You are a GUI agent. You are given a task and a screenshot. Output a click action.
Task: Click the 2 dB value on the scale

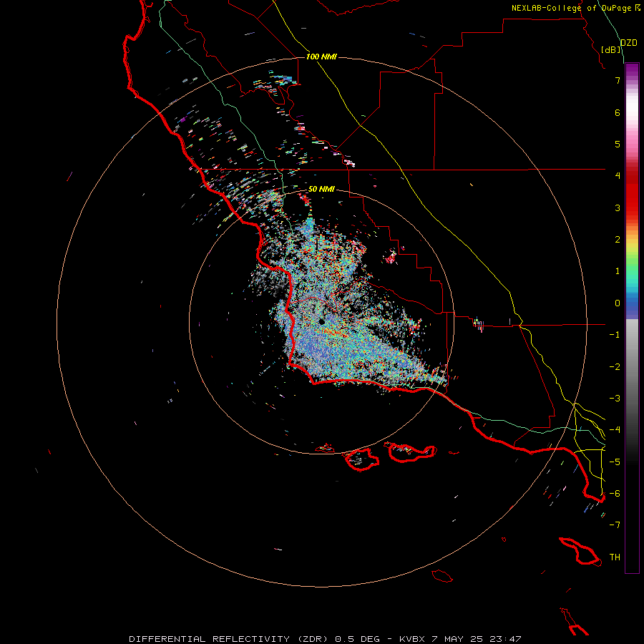pos(618,240)
